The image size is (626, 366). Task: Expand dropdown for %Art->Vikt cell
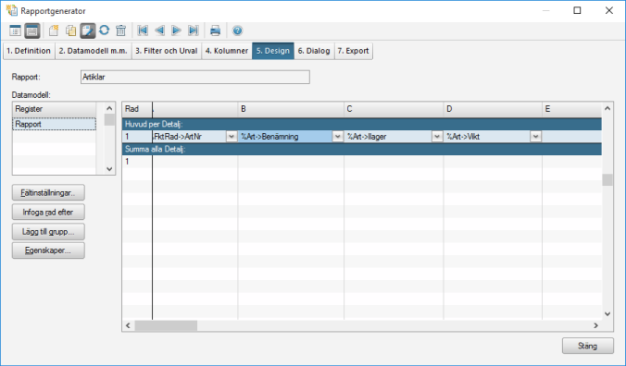(536, 137)
